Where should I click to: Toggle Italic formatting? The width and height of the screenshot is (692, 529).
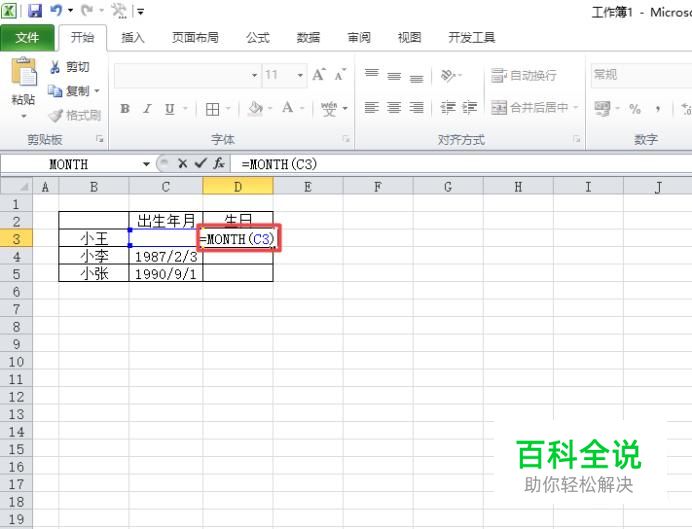pos(147,109)
